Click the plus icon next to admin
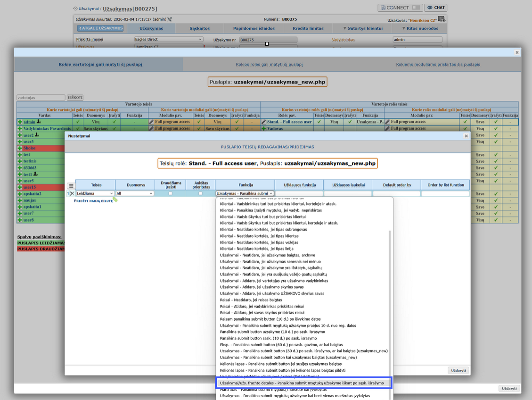 20,122
